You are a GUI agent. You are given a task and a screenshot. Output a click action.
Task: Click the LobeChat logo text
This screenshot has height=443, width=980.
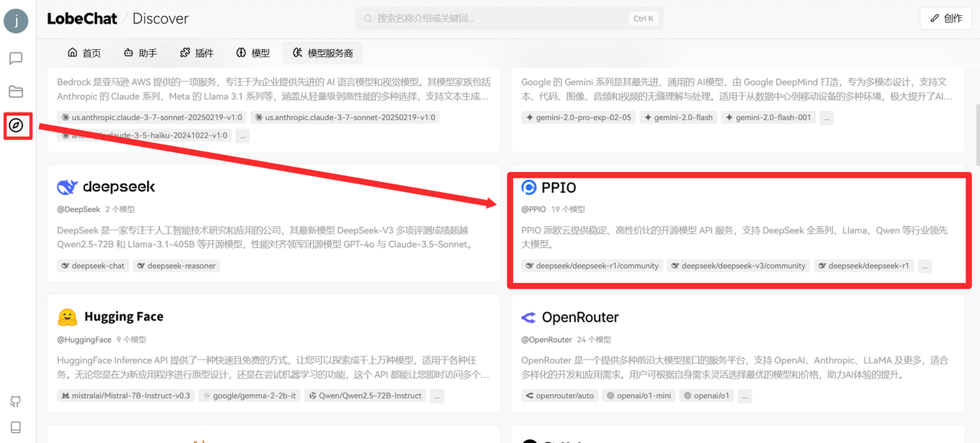(81, 18)
